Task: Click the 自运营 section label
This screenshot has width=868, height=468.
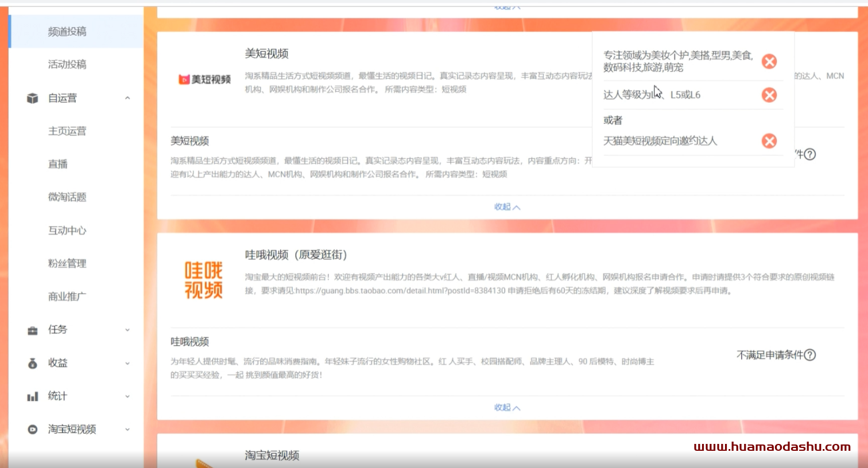Action: 63,98
